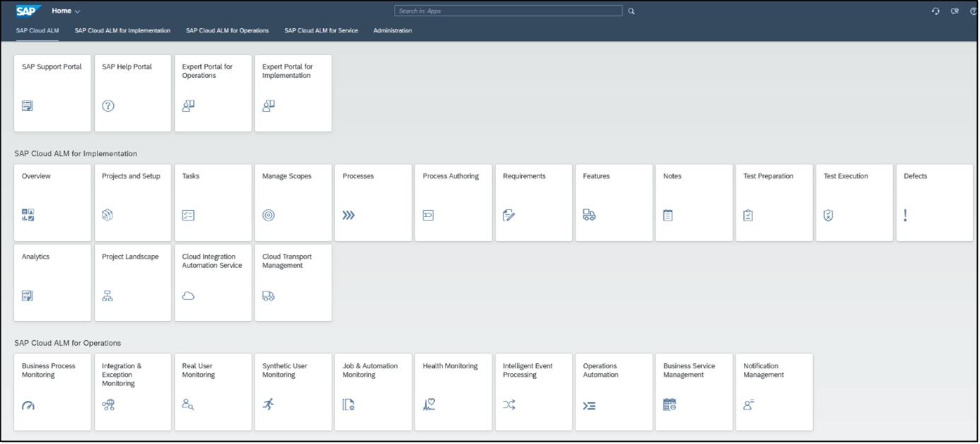Screen dimensions: 980x444
Task: Go to the Administration tab
Action: point(392,30)
